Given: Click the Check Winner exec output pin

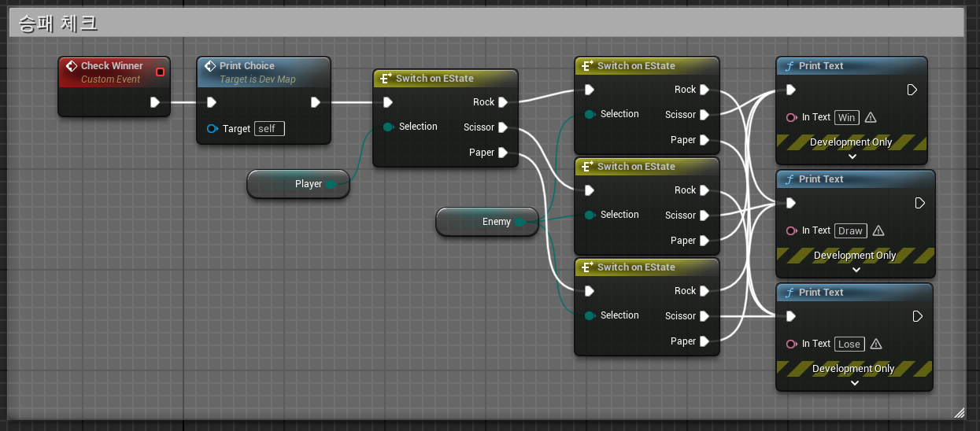Looking at the screenshot, I should [x=155, y=102].
